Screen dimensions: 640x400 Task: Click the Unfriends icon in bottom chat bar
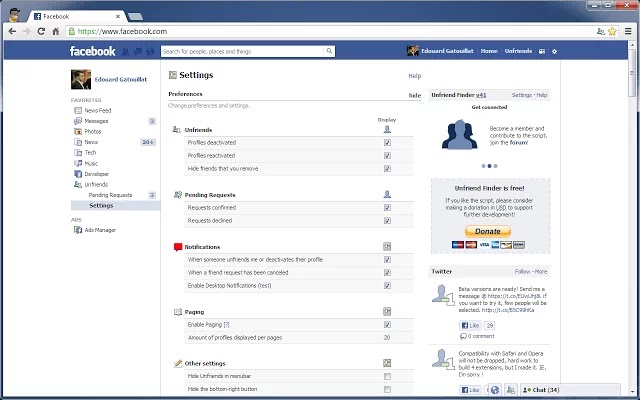click(x=511, y=390)
